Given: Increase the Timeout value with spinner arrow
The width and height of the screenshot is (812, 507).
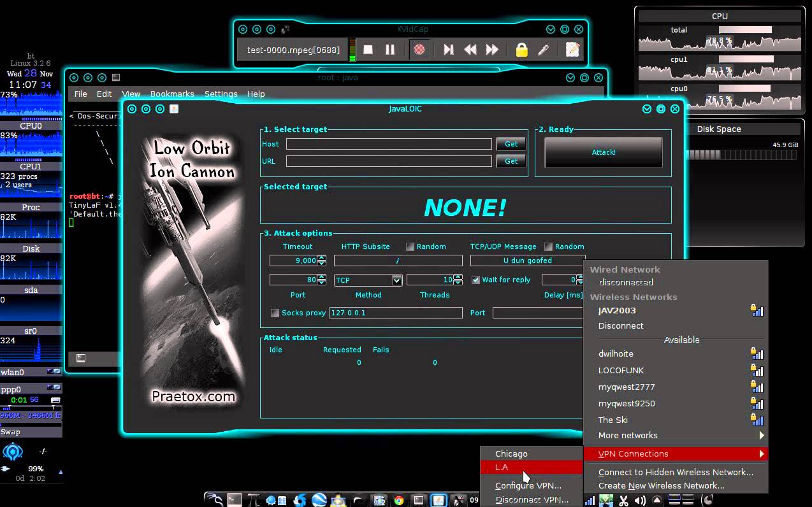Looking at the screenshot, I should coord(322,257).
